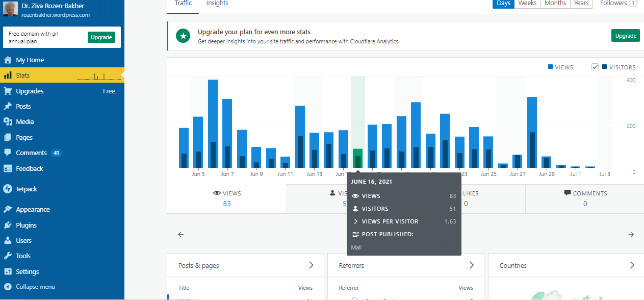This screenshot has width=644, height=300.
Task: Click the Plugins plug icon
Action: click(8, 225)
